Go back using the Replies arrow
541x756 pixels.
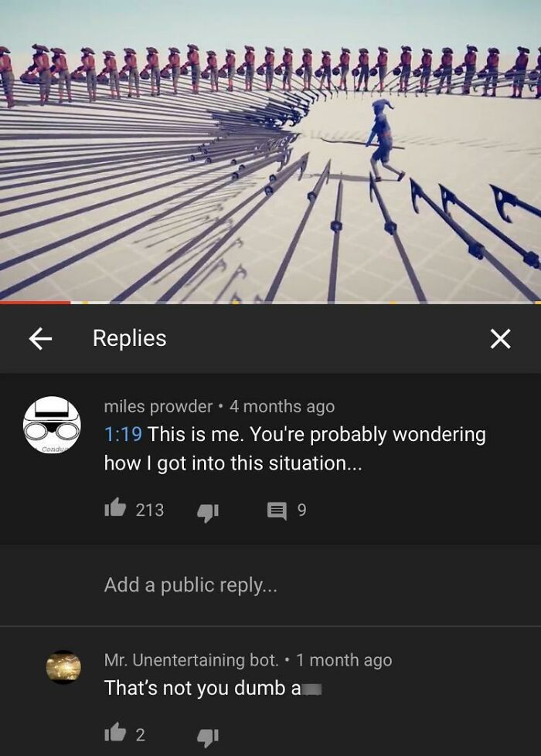[40, 338]
